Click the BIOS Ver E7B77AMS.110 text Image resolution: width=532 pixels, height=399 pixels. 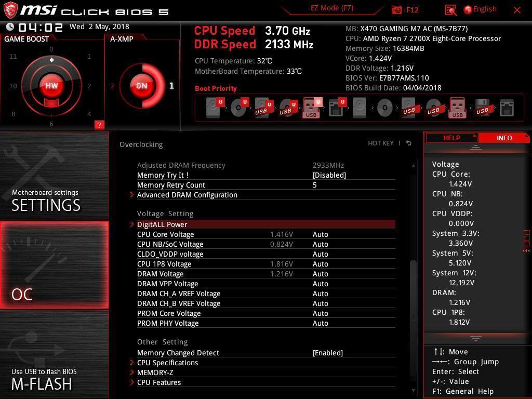(x=387, y=78)
